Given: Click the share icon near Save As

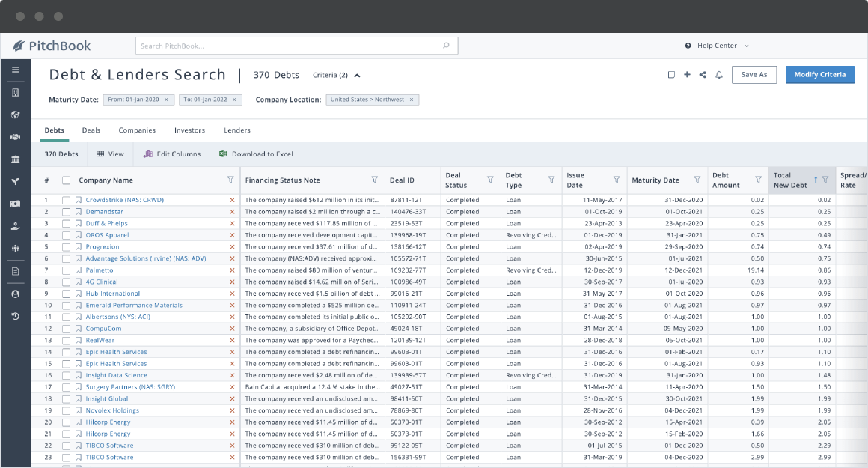Looking at the screenshot, I should tap(703, 75).
